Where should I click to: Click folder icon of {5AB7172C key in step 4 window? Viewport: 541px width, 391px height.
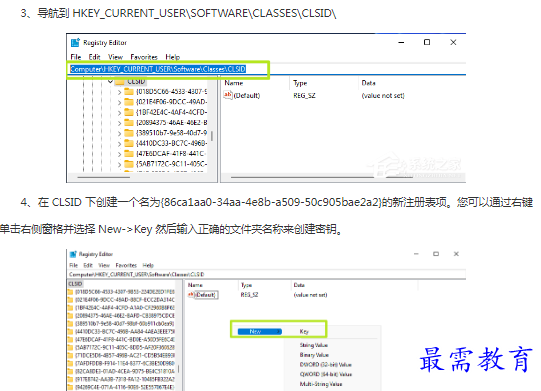(x=71, y=348)
